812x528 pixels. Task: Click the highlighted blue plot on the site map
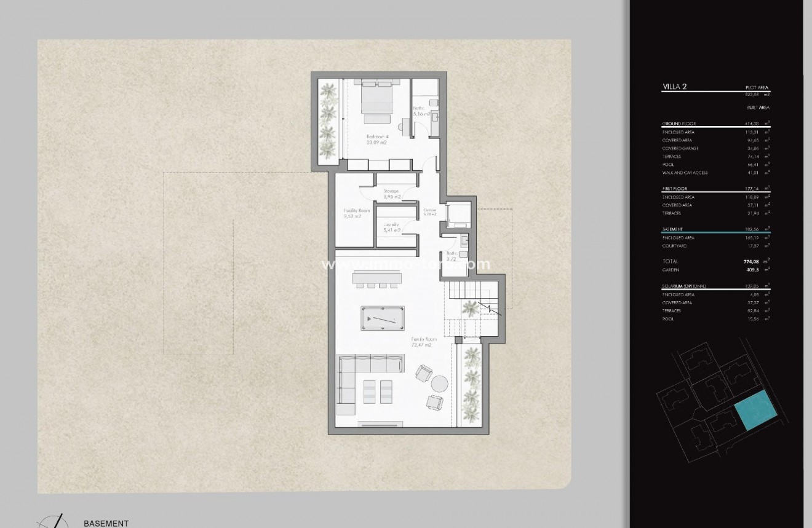tap(754, 411)
